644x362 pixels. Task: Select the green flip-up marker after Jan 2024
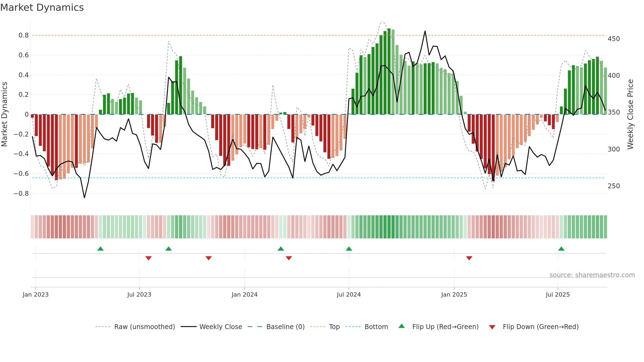(281, 249)
